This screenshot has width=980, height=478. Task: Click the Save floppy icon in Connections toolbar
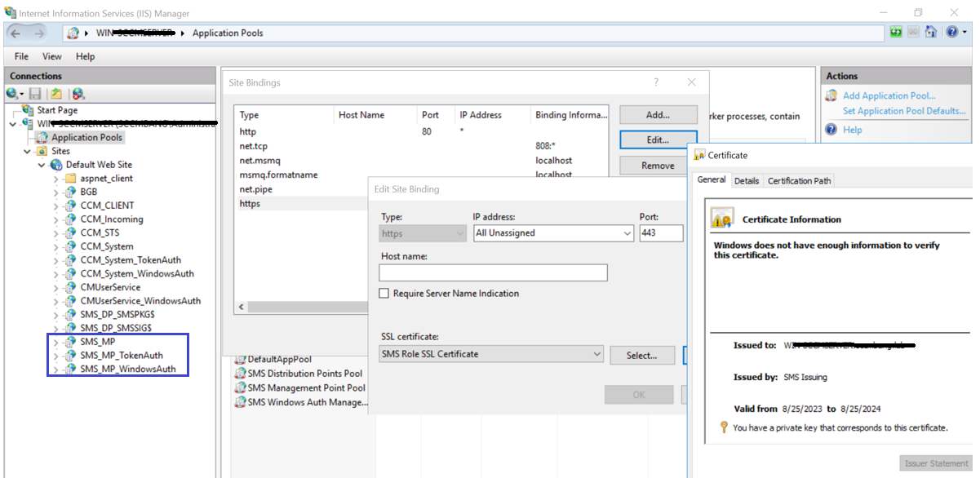coord(35,94)
